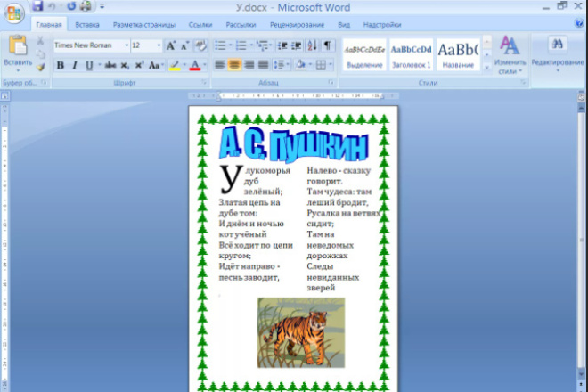Open the Надстройки tab
This screenshot has width=588, height=392.
(382, 25)
